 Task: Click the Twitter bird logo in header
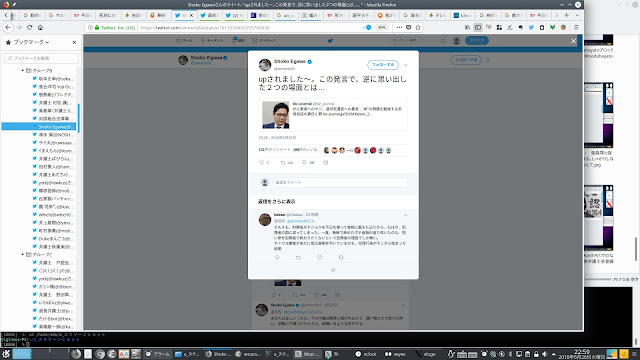330,40
